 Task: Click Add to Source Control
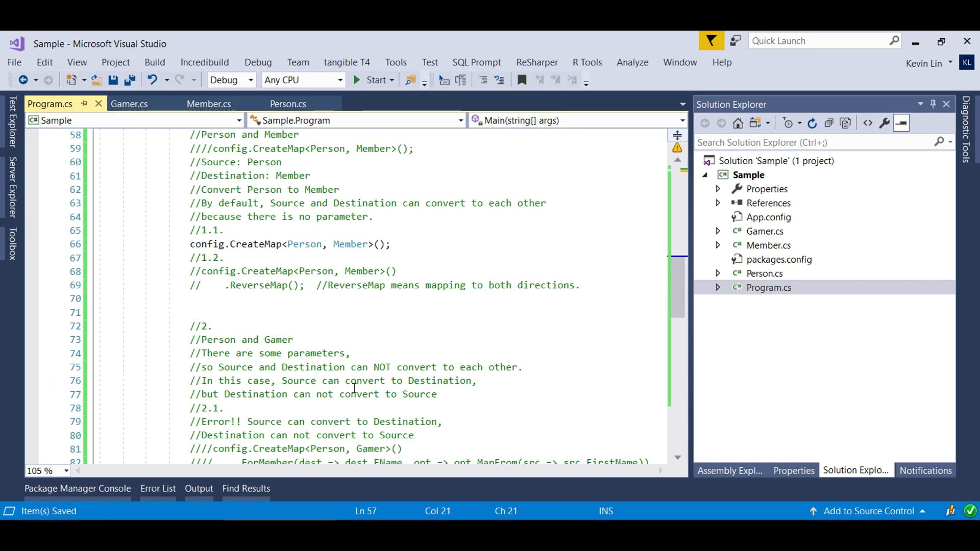pyautogui.click(x=868, y=511)
